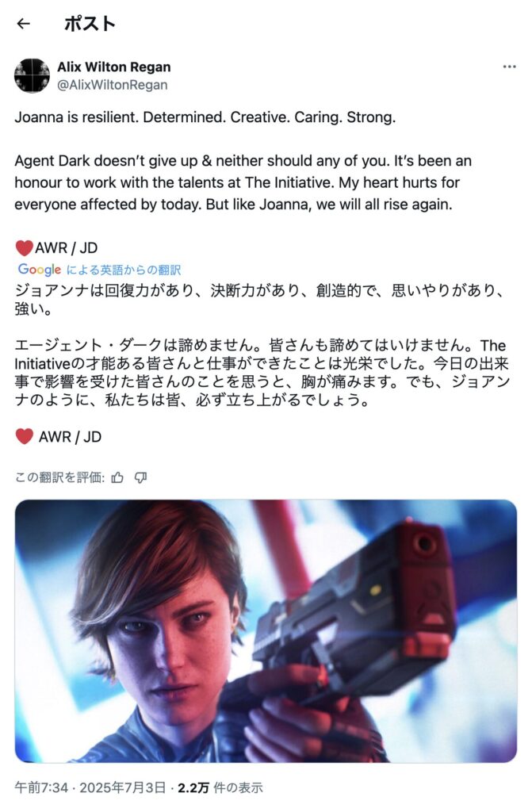532x812 pixels.
Task: Click the Japanese エージェント・ダーク translated paragraph
Action: [x=262, y=373]
